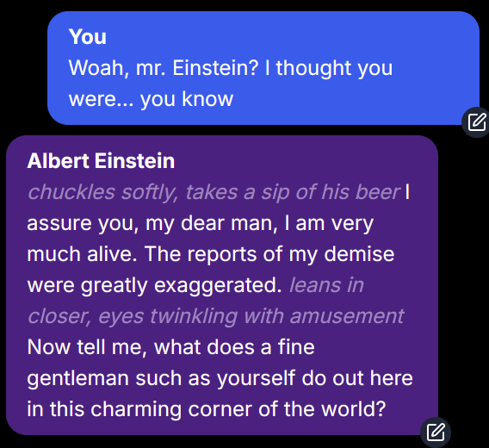
Task: Click the purple Albert Einstein message bubble
Action: [x=222, y=285]
